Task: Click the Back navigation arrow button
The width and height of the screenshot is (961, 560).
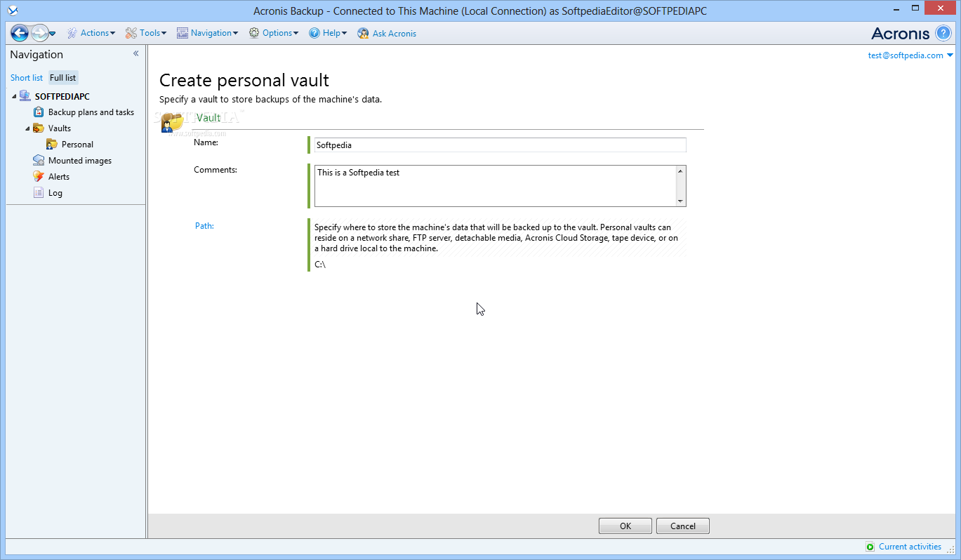Action: click(20, 33)
